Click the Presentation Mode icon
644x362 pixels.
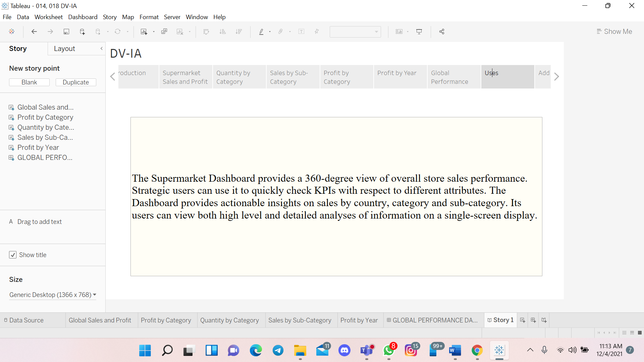(x=419, y=32)
